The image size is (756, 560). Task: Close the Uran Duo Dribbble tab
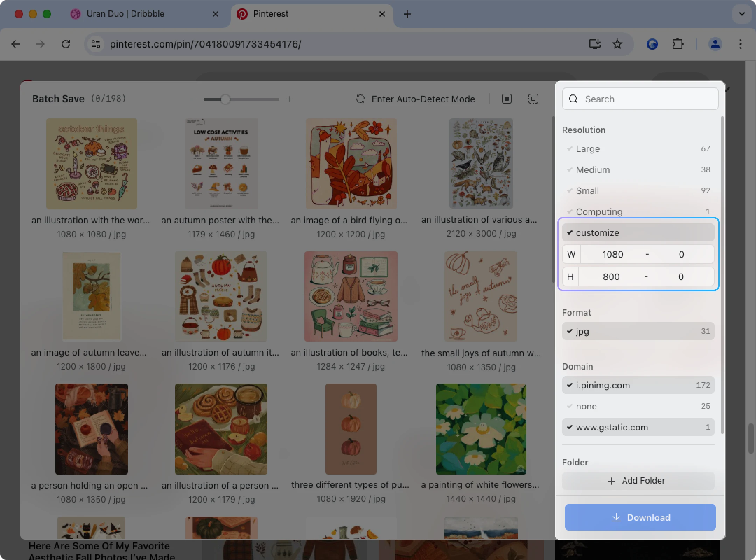(x=215, y=14)
